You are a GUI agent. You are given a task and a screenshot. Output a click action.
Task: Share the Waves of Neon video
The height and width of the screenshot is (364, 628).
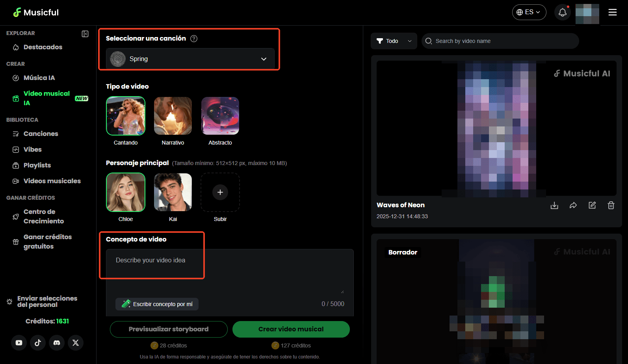tap(573, 205)
